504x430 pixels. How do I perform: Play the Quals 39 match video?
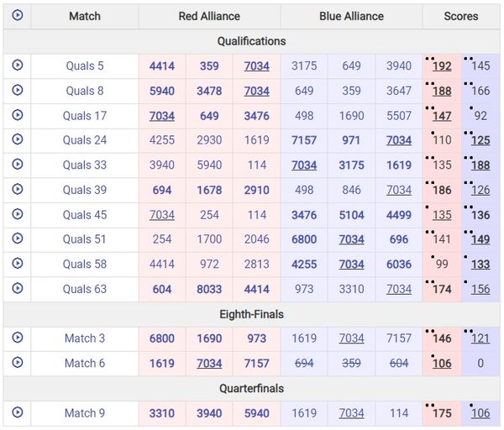[x=17, y=190]
